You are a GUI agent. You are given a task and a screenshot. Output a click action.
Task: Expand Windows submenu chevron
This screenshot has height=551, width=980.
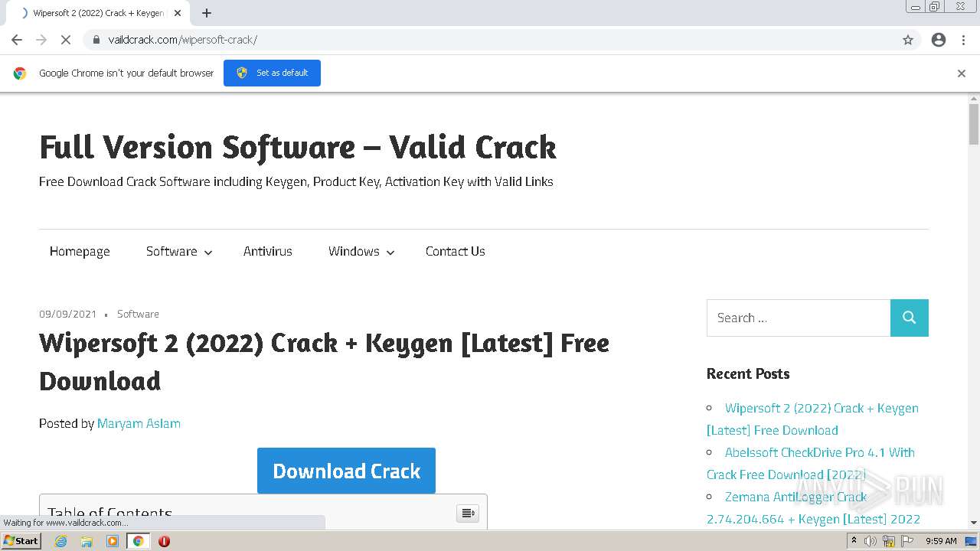pyautogui.click(x=390, y=253)
